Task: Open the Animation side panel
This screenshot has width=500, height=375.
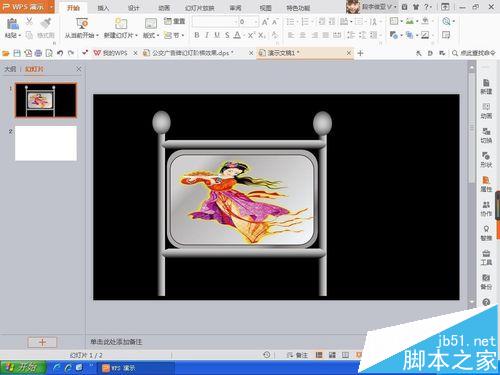Action: tap(486, 111)
